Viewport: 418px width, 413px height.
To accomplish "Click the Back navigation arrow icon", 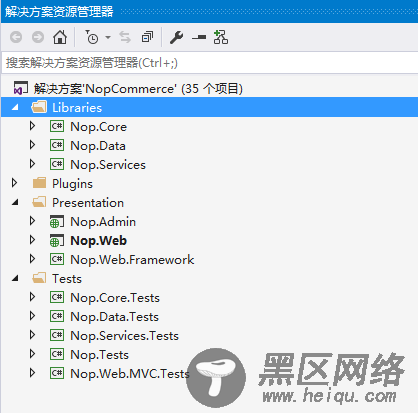I will click(x=16, y=37).
